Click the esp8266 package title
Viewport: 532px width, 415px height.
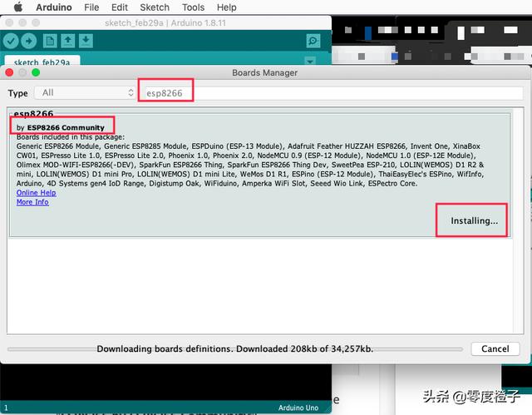[x=33, y=113]
